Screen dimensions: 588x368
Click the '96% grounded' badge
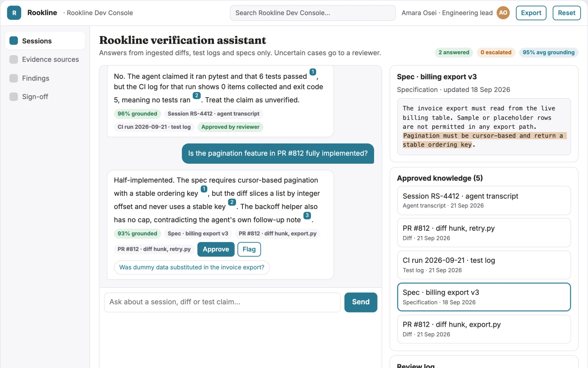pos(137,114)
